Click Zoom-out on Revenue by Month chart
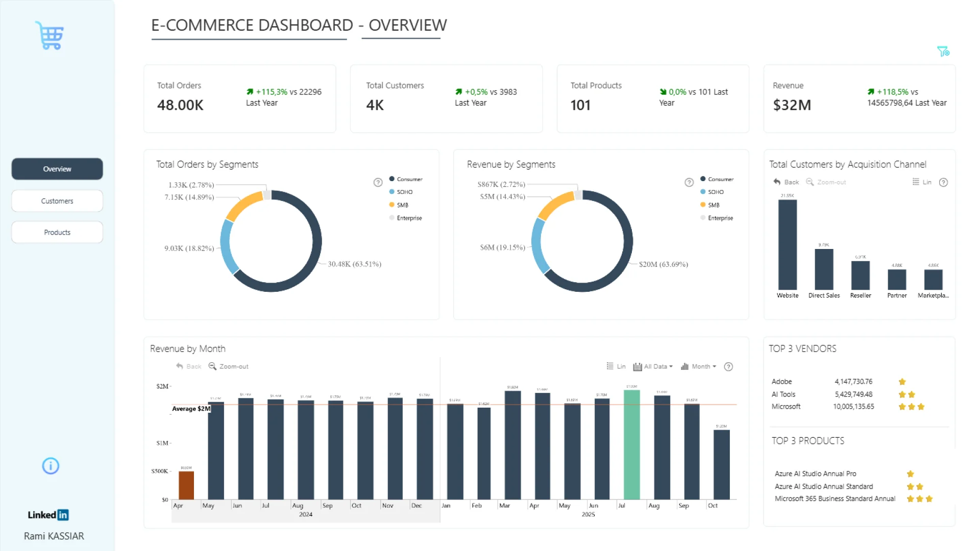Viewport: 980px width, 551px height. pos(229,366)
